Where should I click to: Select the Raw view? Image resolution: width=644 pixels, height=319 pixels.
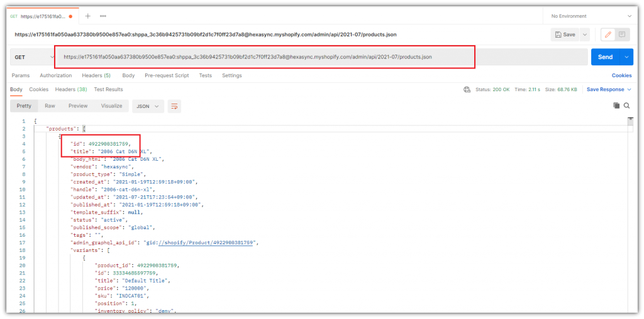click(50, 105)
